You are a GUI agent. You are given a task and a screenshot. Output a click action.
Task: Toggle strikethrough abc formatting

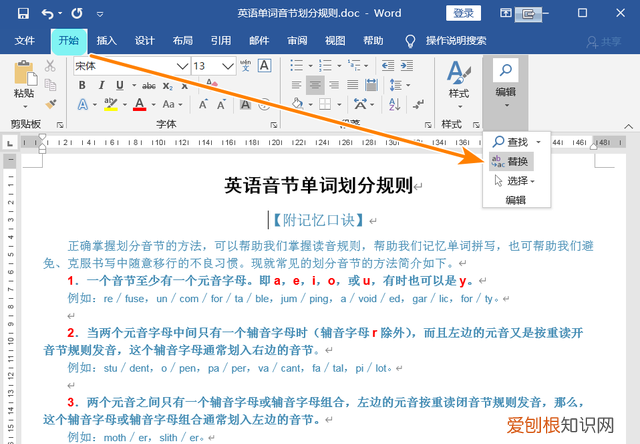[x=149, y=85]
